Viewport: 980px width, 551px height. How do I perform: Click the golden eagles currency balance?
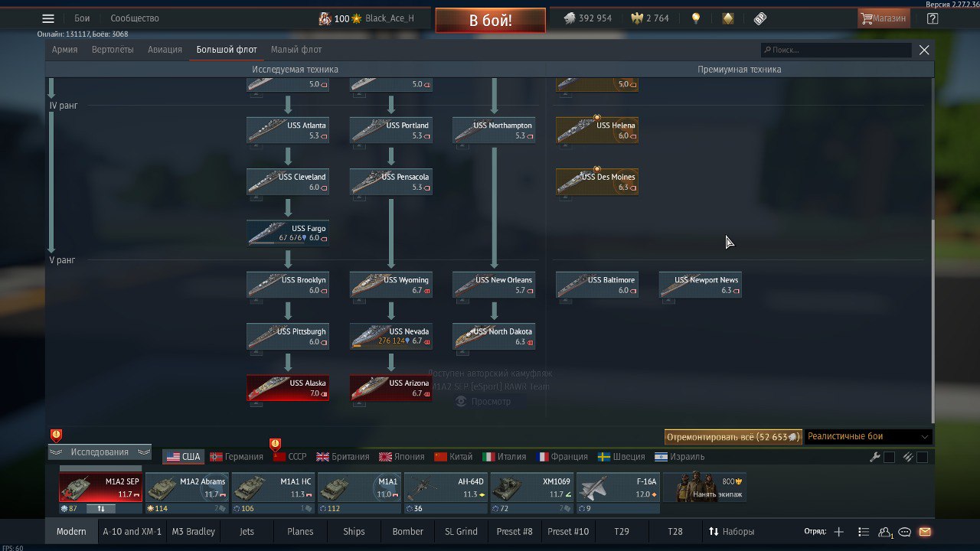tap(649, 18)
